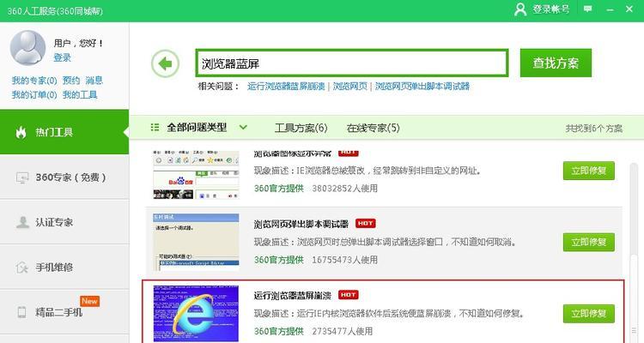Click related question 浏览网页弹出脚本调试器 link
Viewport: 644px width, 343px height.
coord(422,86)
